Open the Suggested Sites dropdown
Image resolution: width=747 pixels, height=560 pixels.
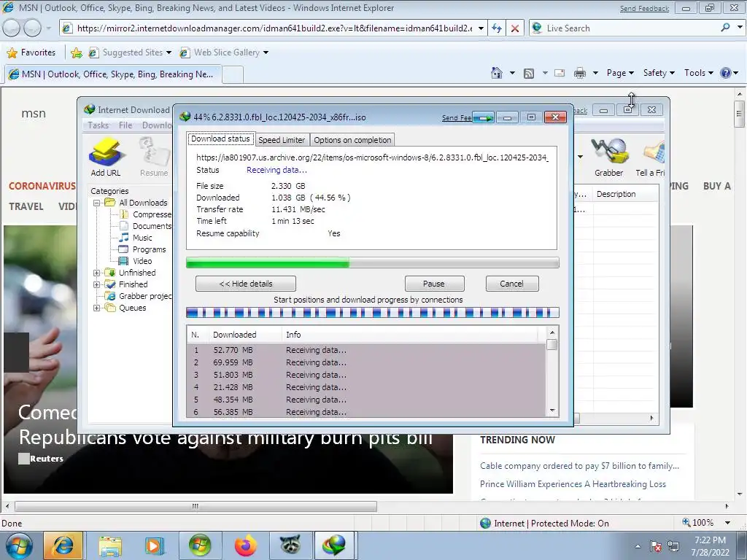(169, 52)
